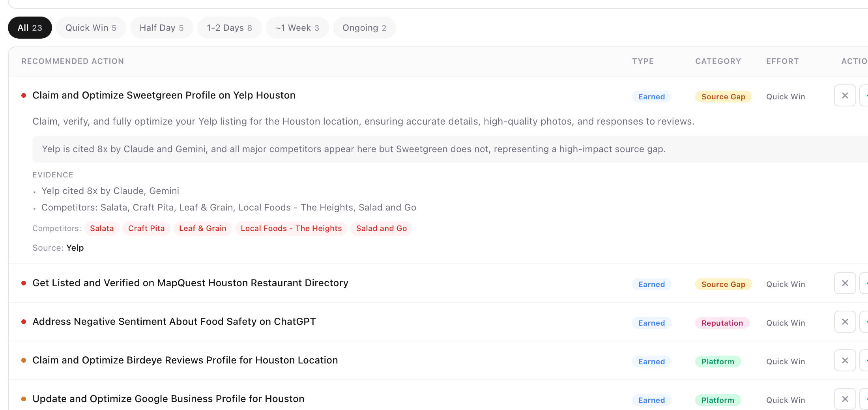
Task: Click the gray note about Yelp cited 8x
Action: [450, 149]
